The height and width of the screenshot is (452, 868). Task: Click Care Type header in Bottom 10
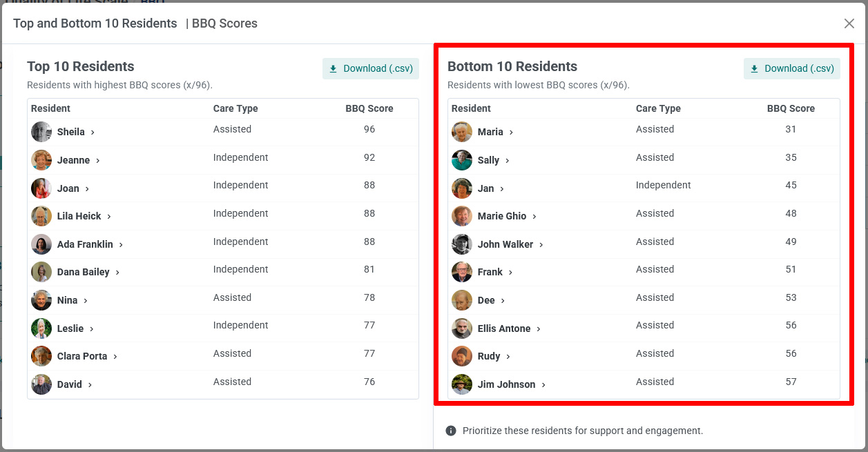pyautogui.click(x=658, y=108)
